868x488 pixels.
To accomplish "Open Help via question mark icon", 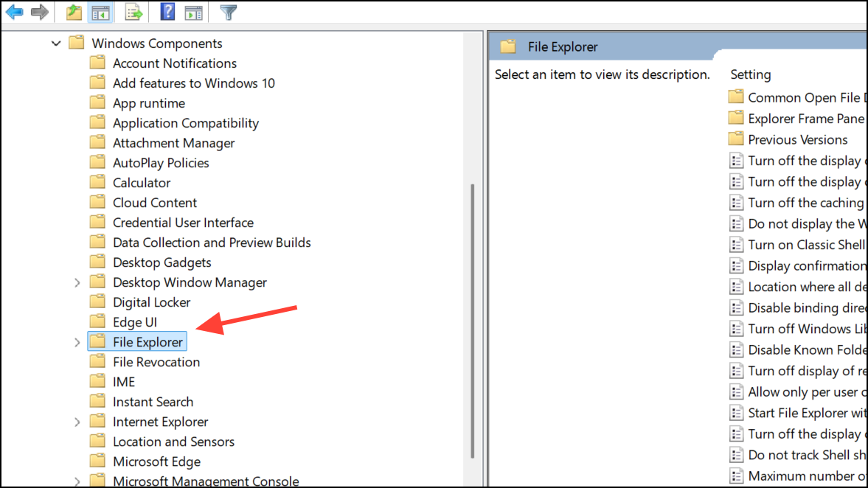I will 167,12.
